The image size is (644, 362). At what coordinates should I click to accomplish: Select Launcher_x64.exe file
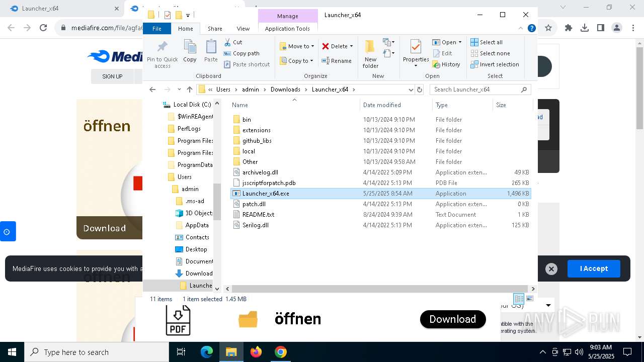pos(381,194)
